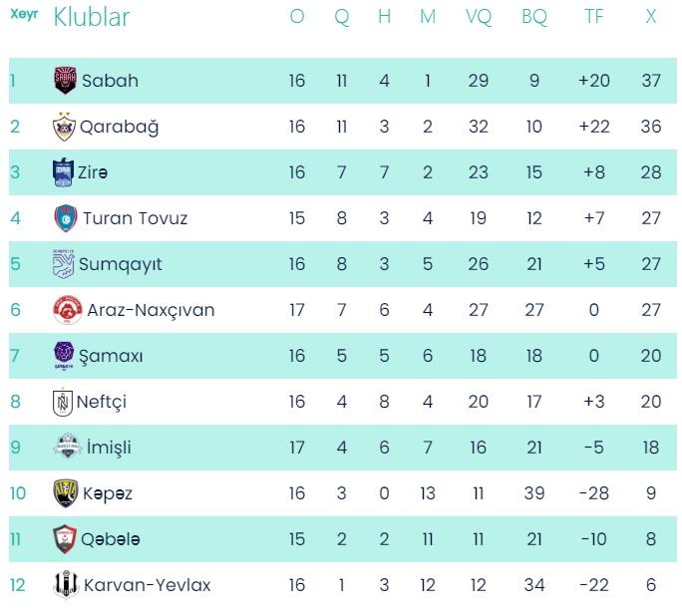682x616 pixels.
Task: Select the Kəpəz club crest
Action: tap(65, 493)
